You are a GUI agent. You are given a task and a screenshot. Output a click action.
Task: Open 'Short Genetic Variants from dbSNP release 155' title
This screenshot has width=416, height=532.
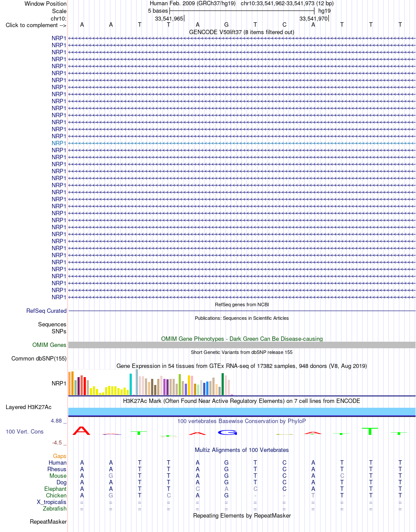coord(242,352)
